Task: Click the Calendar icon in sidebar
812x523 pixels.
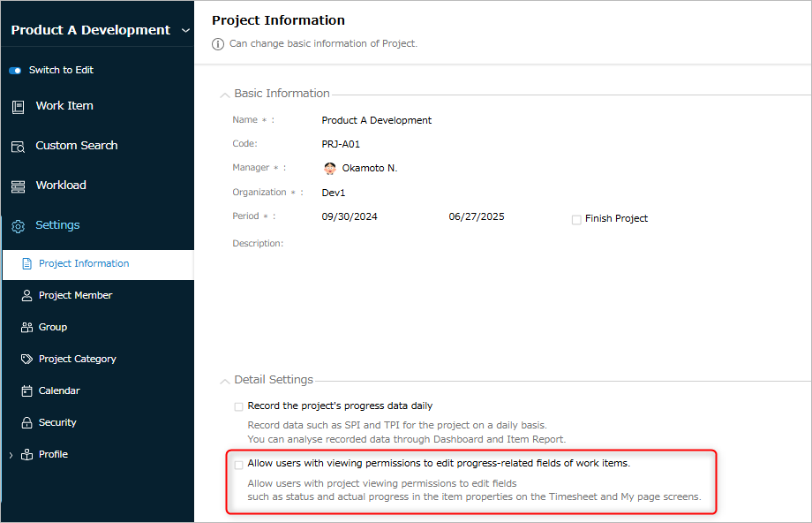Action: pyautogui.click(x=26, y=390)
